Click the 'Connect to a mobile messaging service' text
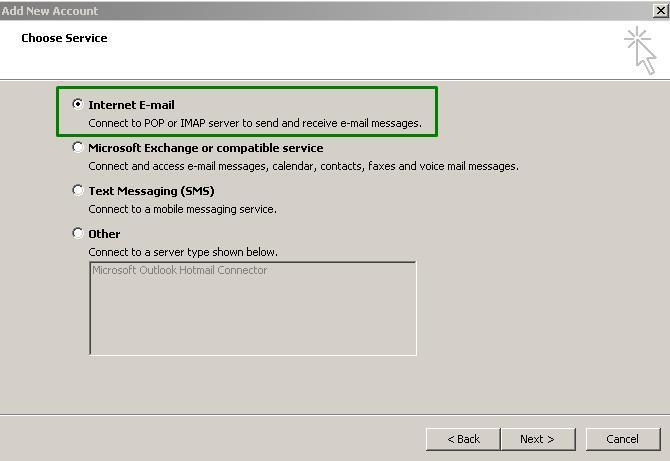 [x=182, y=209]
